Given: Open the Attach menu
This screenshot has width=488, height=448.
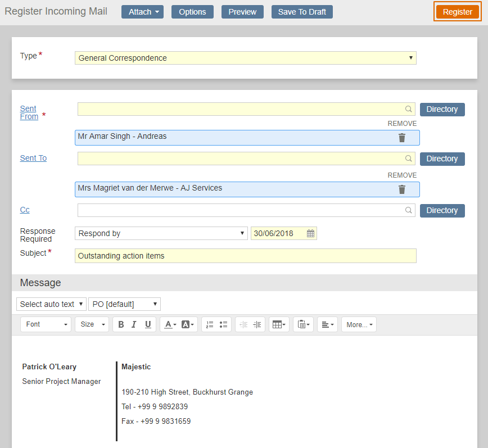Looking at the screenshot, I should [x=142, y=12].
